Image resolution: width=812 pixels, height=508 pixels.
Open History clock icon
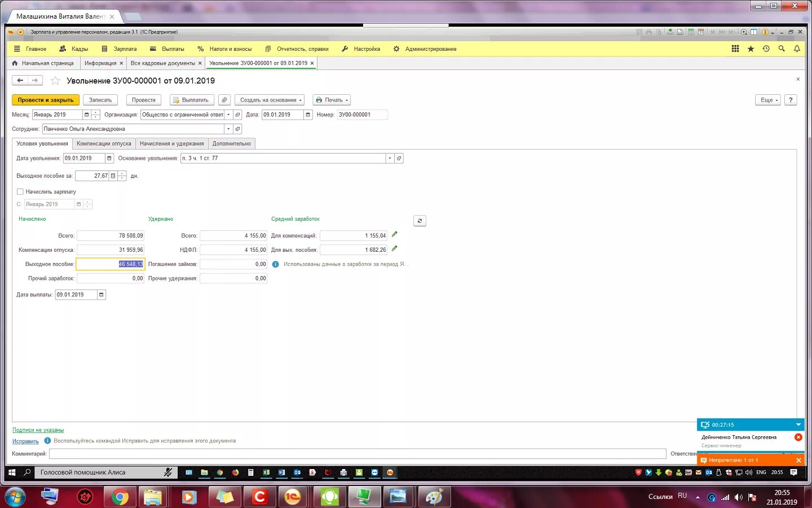[766, 49]
